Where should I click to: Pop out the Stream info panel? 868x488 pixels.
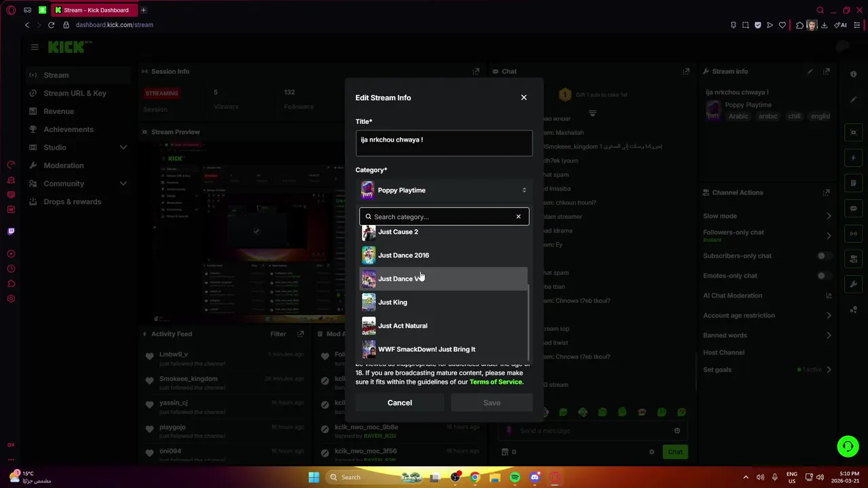(x=826, y=71)
